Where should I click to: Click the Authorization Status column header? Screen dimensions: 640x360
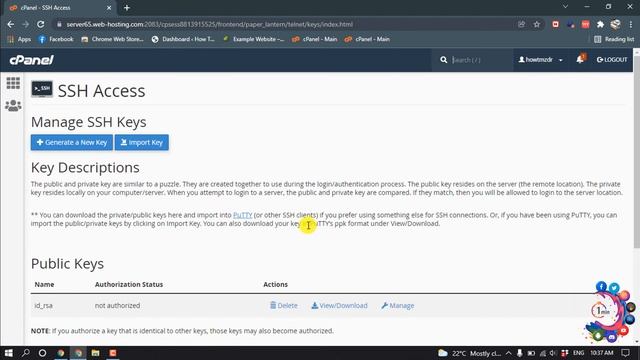129,284
